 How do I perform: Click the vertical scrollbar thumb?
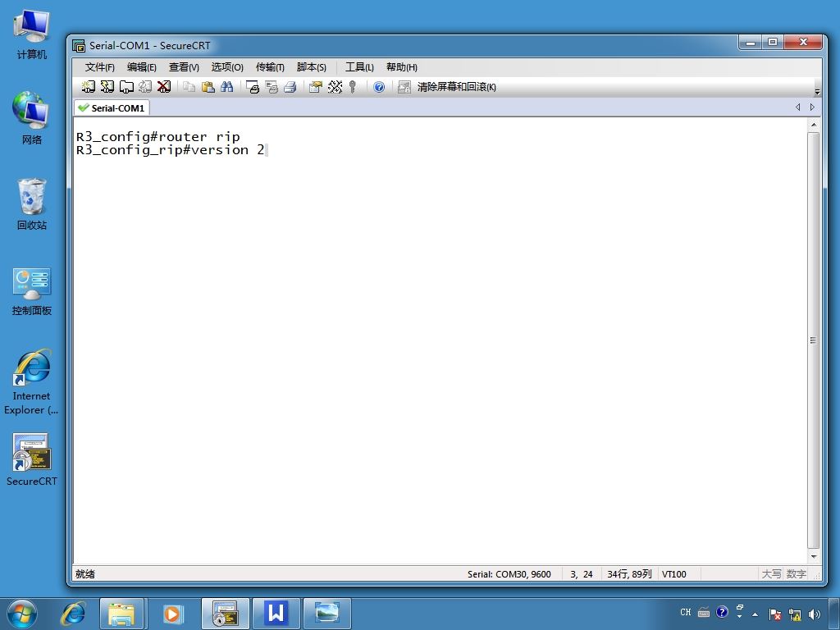tap(813, 340)
